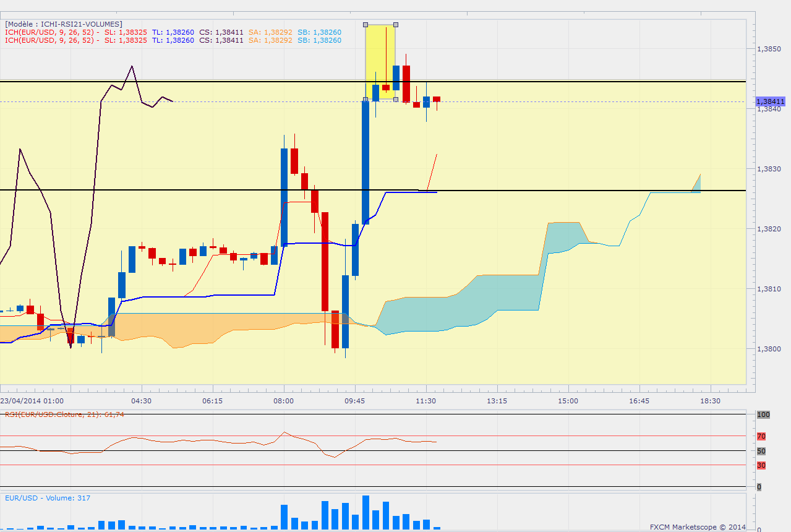Click the 13:15 time axis label
Viewport: 791px width, 532px height.
coord(497,401)
